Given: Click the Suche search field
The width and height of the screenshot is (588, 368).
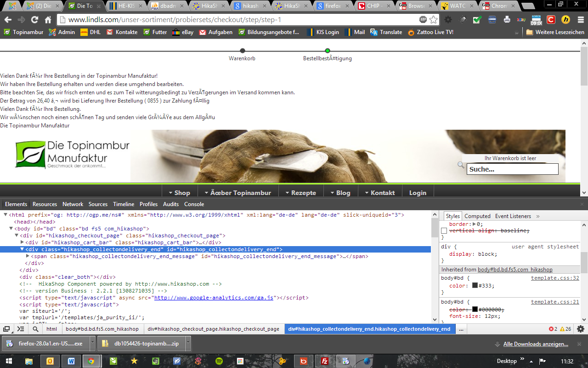Looking at the screenshot, I should pos(512,169).
